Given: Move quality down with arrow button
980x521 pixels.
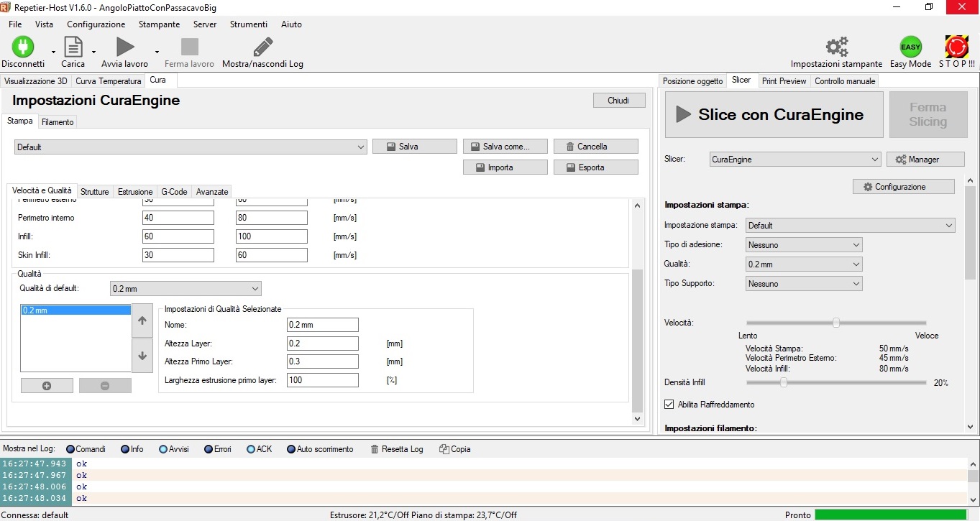Looking at the screenshot, I should pos(142,355).
